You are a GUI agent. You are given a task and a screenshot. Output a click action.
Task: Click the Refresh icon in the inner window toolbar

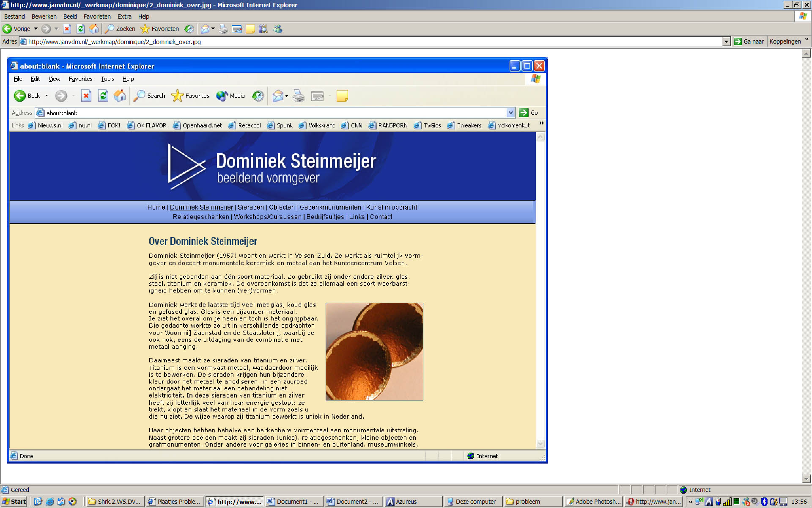point(103,96)
